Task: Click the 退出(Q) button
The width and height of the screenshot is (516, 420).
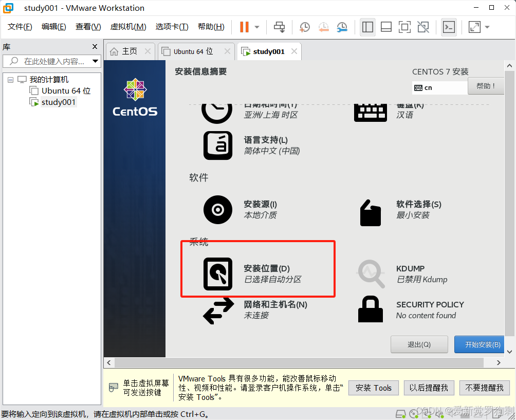Action: point(419,344)
